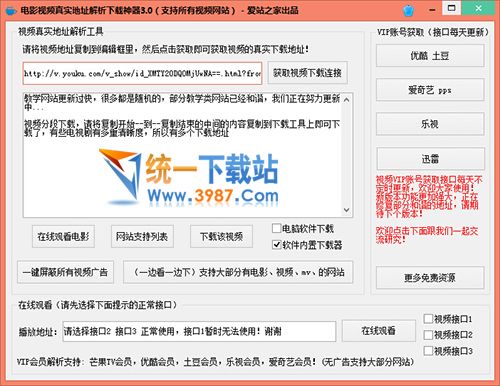The image size is (500, 386).
Task: Open the 优酷 土豆 VIP account button
Action: click(430, 56)
